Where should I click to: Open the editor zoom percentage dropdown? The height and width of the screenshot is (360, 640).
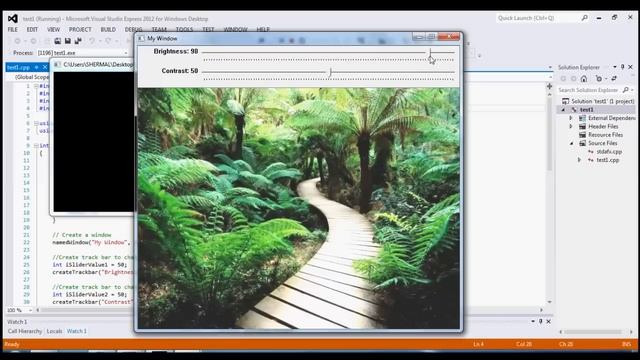click(30, 310)
